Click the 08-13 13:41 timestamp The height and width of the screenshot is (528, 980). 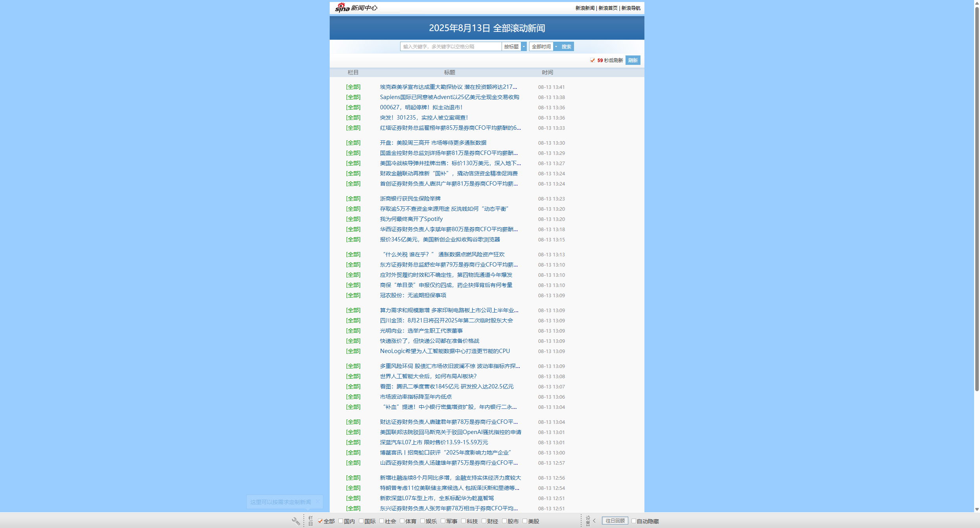click(552, 87)
